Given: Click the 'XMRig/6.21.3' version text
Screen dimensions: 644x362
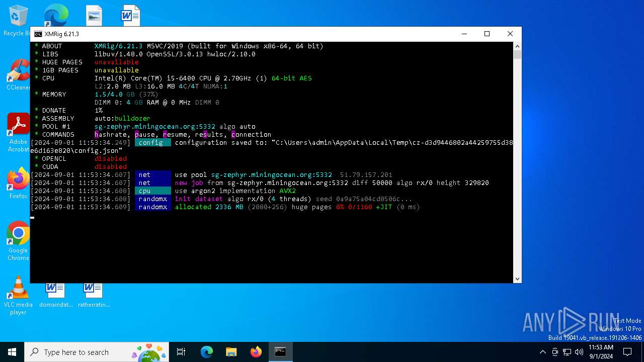Looking at the screenshot, I should [x=119, y=46].
